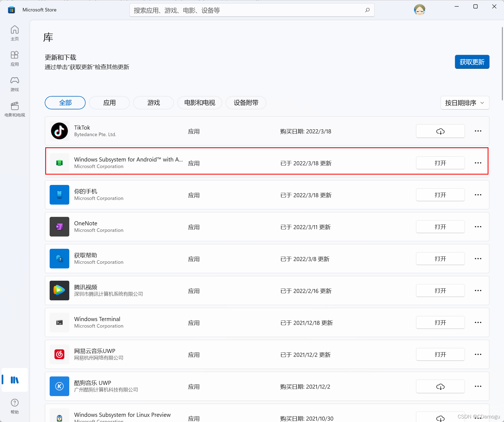Screen dimensions: 504x422
Task: Click 购买日期: 2022/3/18 text
Action: point(306,131)
